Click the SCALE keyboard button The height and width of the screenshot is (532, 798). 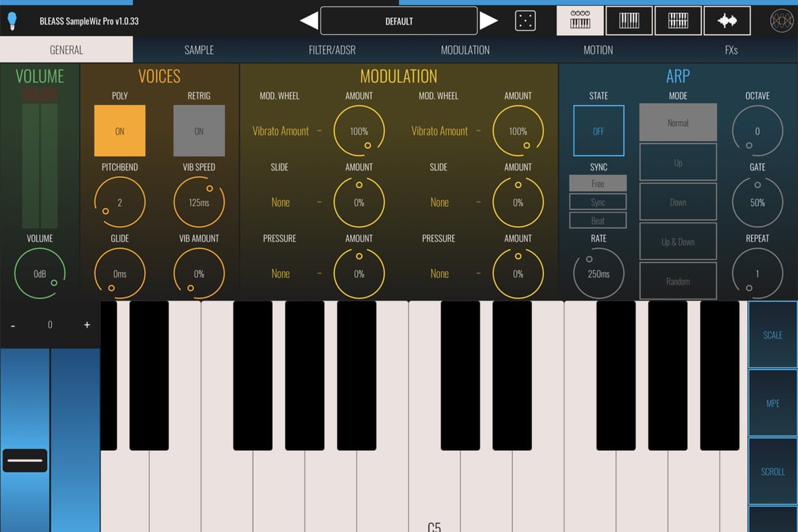[773, 334]
